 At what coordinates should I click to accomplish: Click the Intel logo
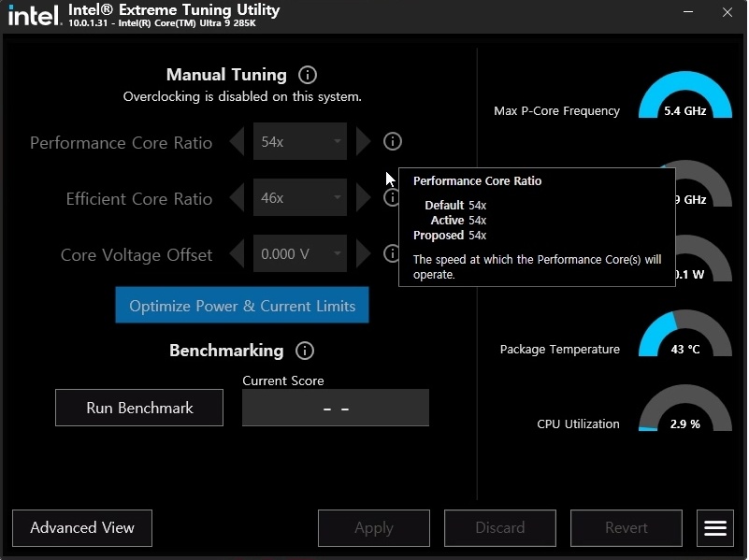35,16
